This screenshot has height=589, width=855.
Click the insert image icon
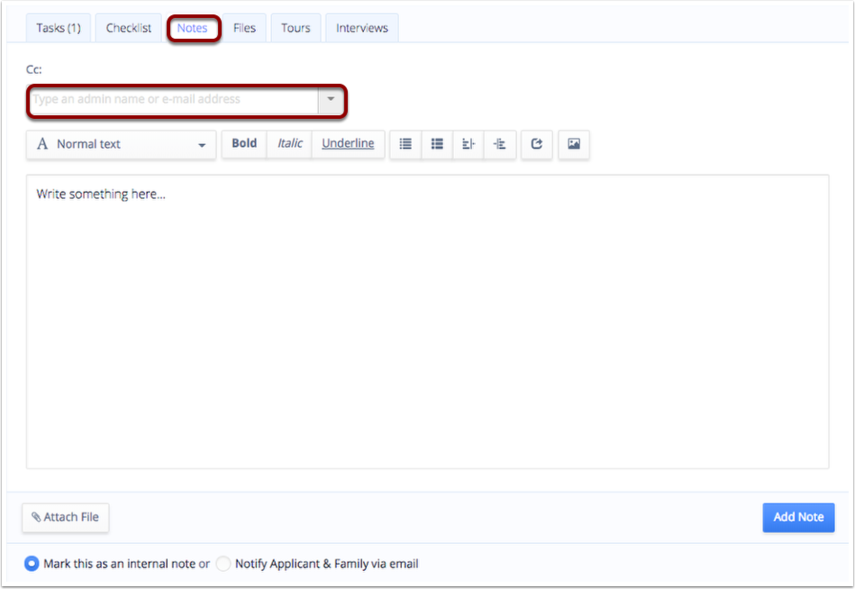coord(574,144)
